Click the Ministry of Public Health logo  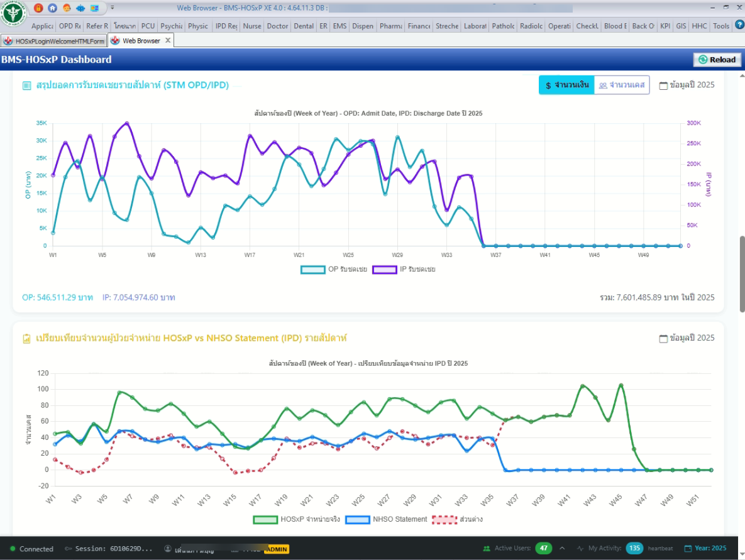[14, 14]
